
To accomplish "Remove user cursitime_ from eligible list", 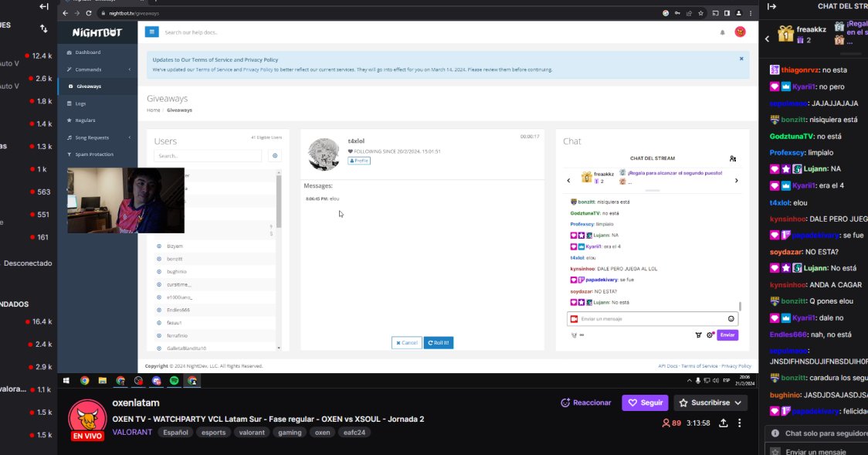I will pyautogui.click(x=159, y=284).
